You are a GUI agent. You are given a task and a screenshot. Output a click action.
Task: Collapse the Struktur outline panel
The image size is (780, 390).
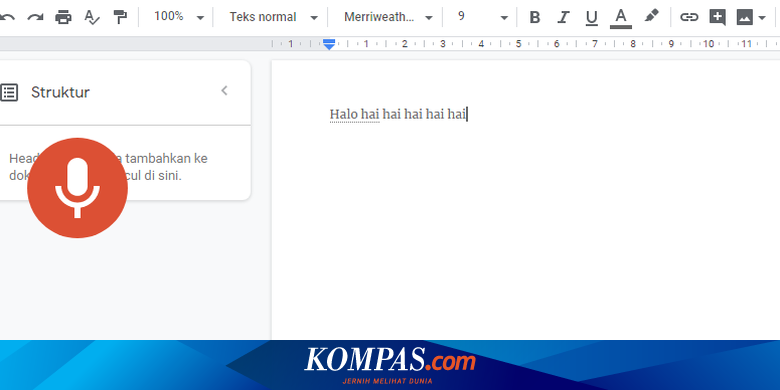pos(224,91)
